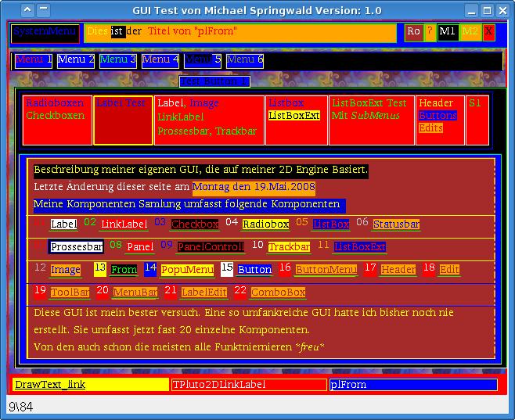Open the SystemMenu in the header
Image resolution: width=515 pixels, height=420 pixels.
click(45, 32)
